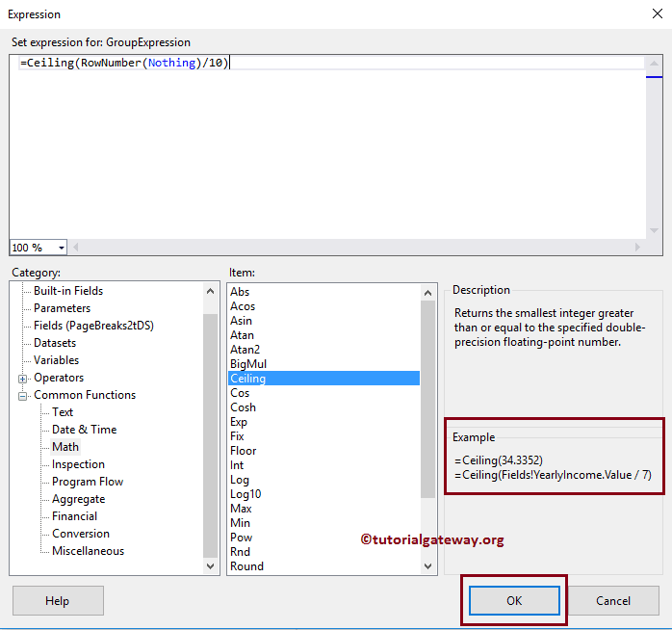Click inside the expression text editor
This screenshot has height=630, width=672.
(328, 145)
